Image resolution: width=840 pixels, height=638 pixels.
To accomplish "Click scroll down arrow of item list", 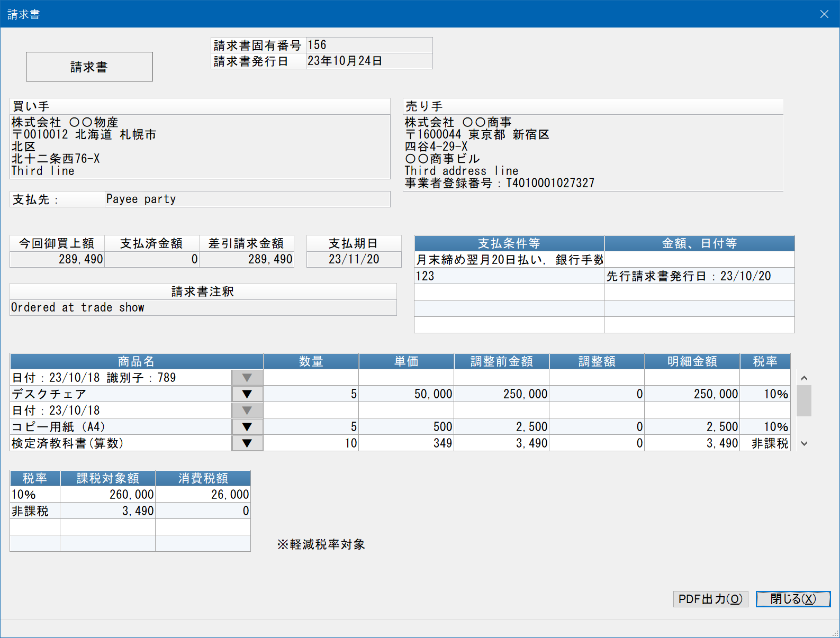I will [804, 443].
